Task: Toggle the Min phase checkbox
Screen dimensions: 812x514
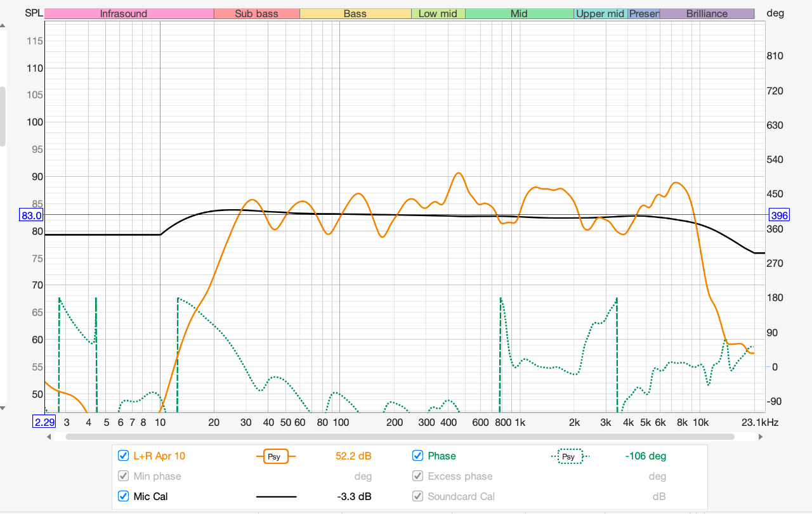Action: (x=123, y=476)
